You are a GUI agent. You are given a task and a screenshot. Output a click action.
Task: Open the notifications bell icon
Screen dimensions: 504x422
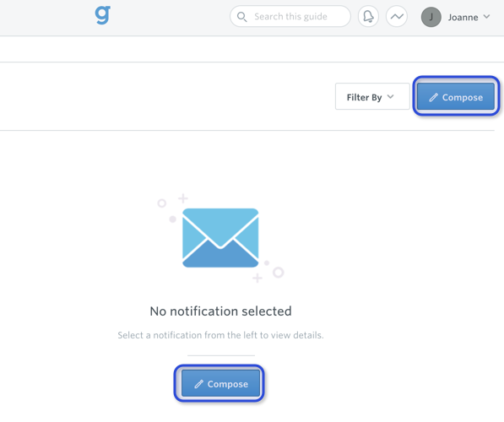click(x=368, y=16)
